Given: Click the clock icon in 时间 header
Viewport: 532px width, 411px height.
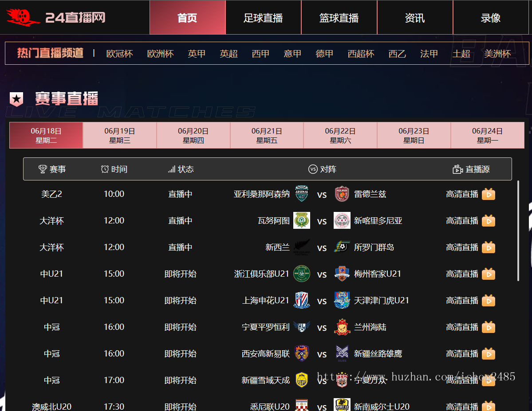Looking at the screenshot, I should [105, 169].
